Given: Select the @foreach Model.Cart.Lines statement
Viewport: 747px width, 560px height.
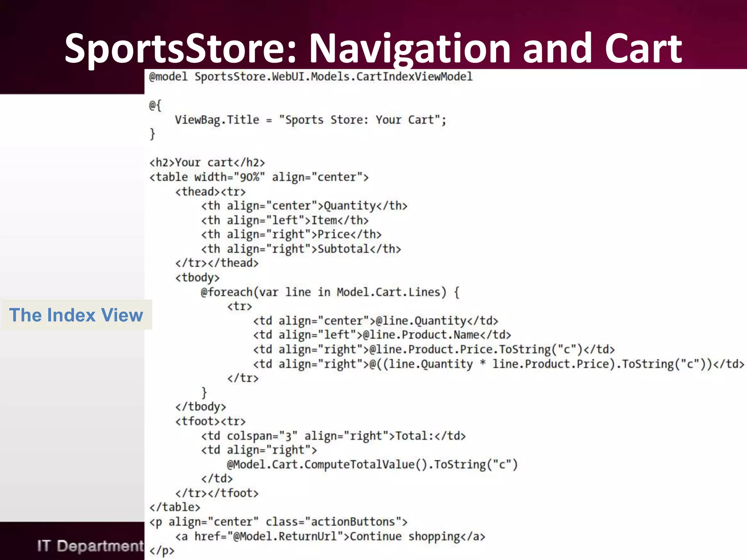Looking at the screenshot, I should pos(330,292).
